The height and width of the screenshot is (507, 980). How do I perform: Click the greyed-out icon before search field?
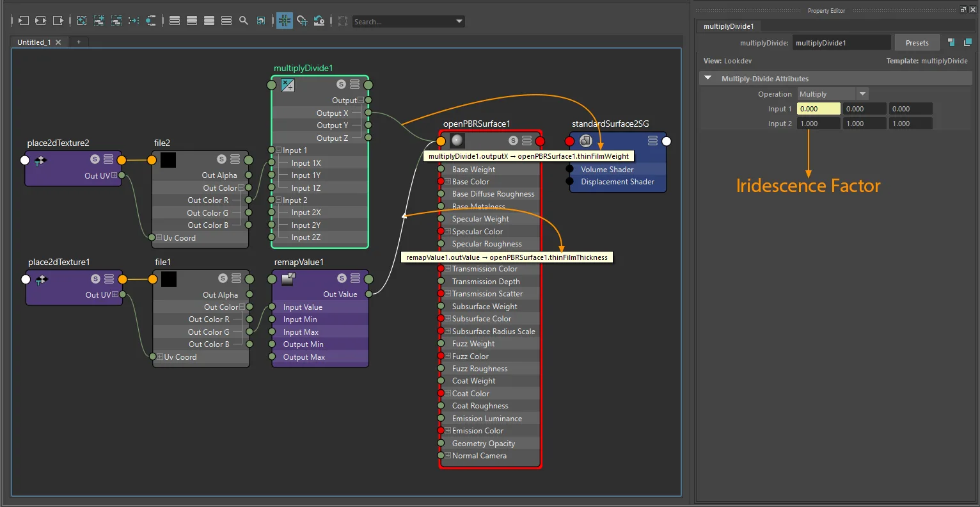coord(343,21)
